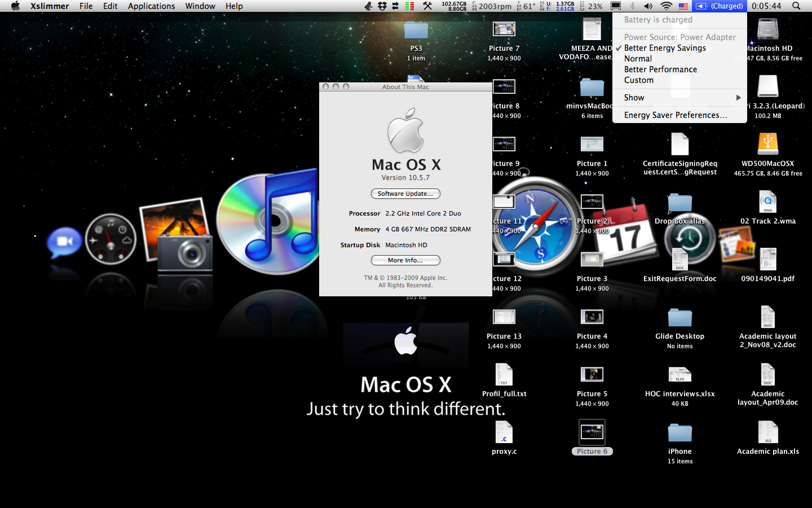Image resolution: width=812 pixels, height=508 pixels.
Task: Click the Spotlight magnifying glass icon
Action: click(796, 6)
